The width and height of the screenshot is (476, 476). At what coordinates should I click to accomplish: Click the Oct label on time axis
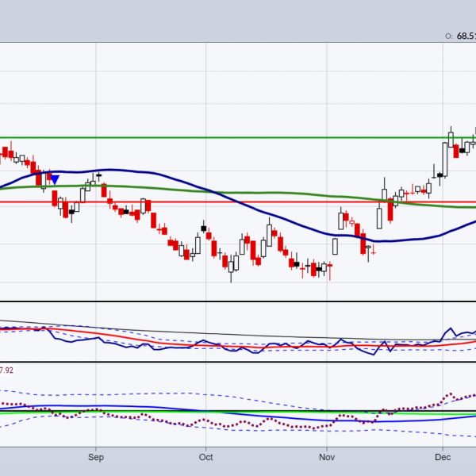pos(205,457)
